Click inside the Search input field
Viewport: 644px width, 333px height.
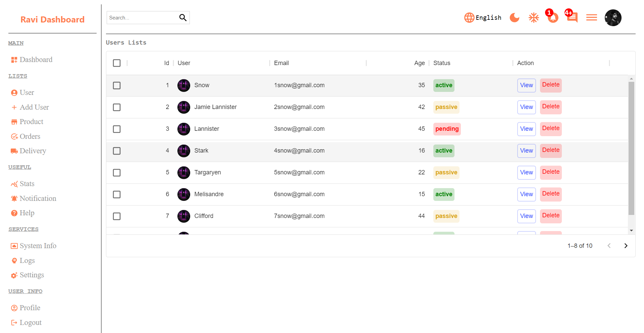coord(141,17)
